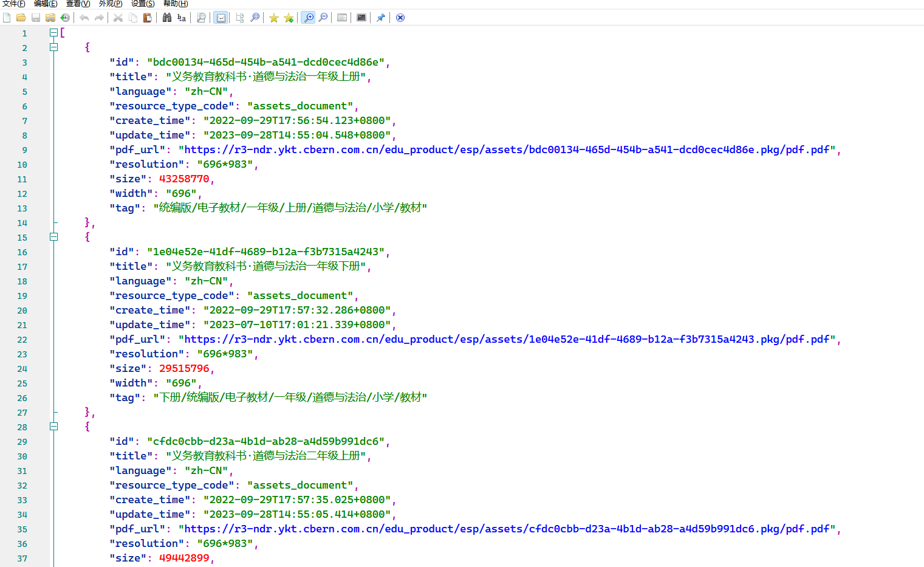Toggle always-on-top with the pin icon
924x567 pixels.
click(x=381, y=18)
